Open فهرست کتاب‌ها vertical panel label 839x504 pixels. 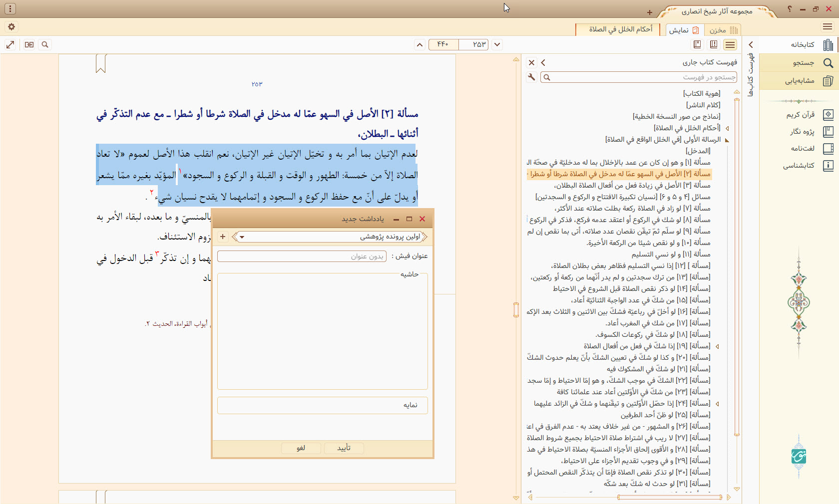coord(751,75)
